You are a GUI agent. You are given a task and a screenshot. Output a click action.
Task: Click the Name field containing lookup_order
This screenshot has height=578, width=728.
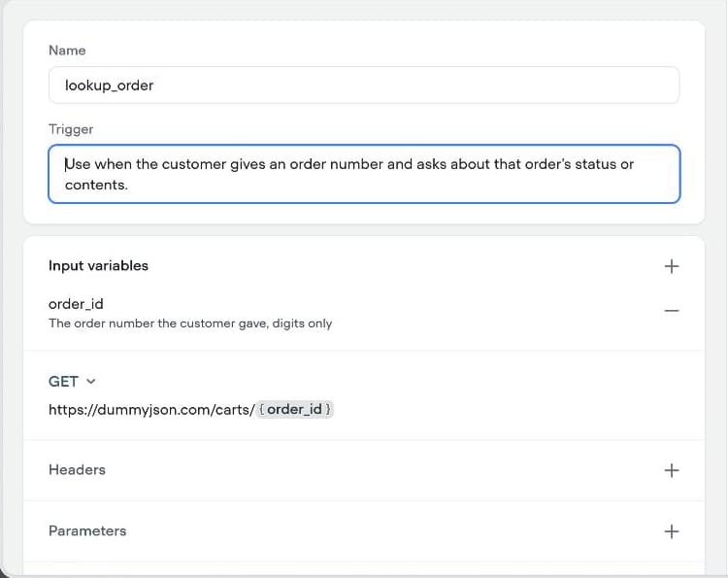click(x=364, y=85)
